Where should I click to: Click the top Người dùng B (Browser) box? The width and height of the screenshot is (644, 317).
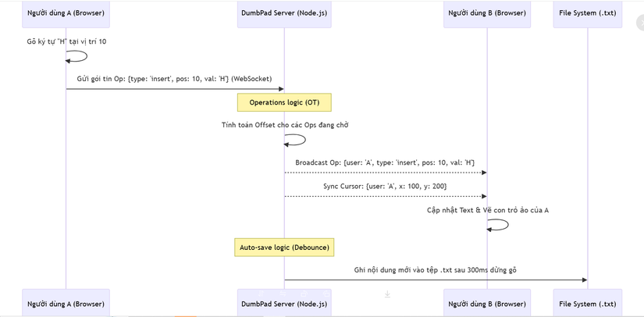coord(487,13)
